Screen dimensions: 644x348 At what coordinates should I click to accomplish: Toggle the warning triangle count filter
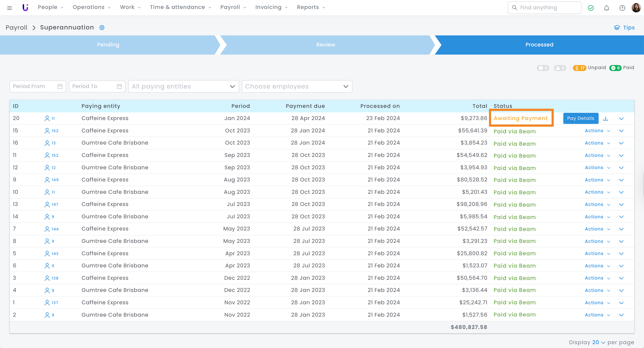[560, 68]
